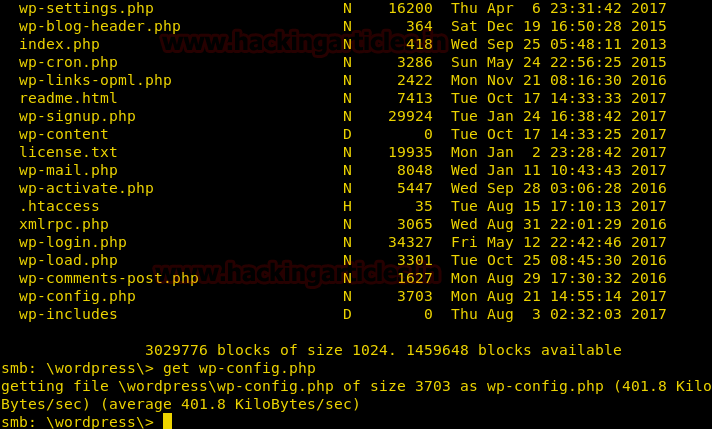
Task: Click wp-config.php in the directory listing
Action: pos(78,296)
